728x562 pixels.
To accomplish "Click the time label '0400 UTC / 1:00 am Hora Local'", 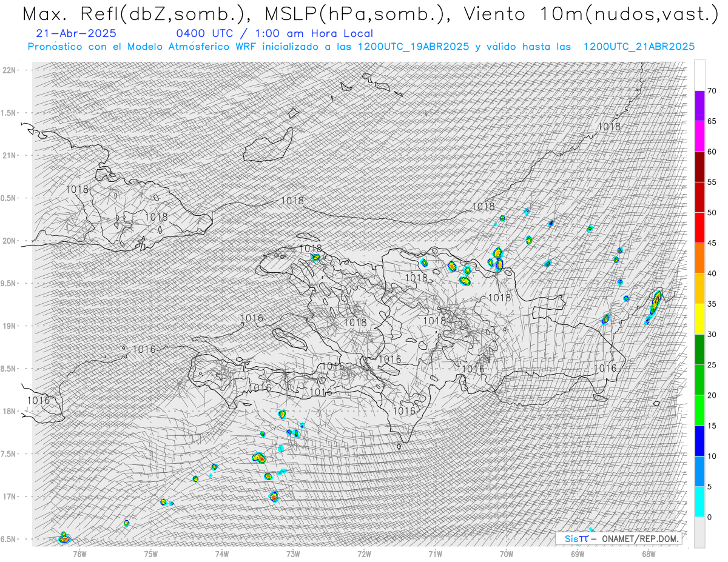I will click(x=275, y=34).
